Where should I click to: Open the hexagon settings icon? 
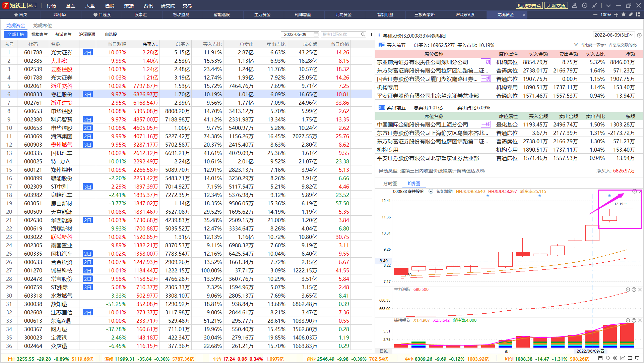[585, 5]
